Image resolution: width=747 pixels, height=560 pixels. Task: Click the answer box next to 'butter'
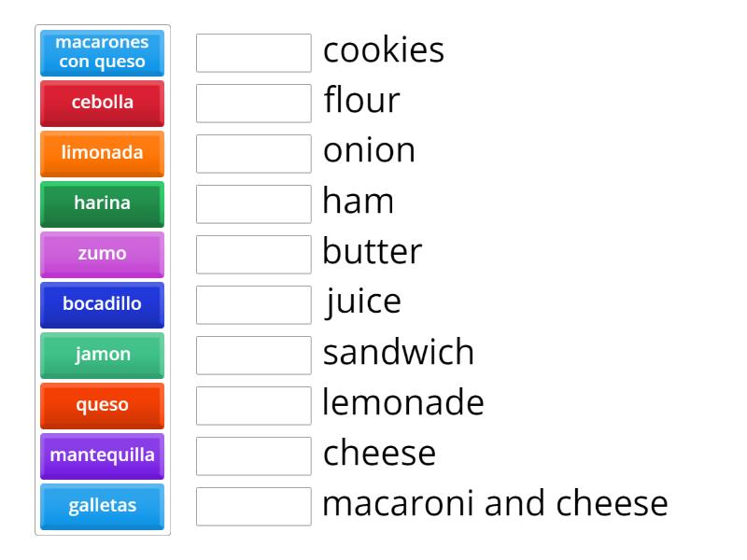[253, 254]
